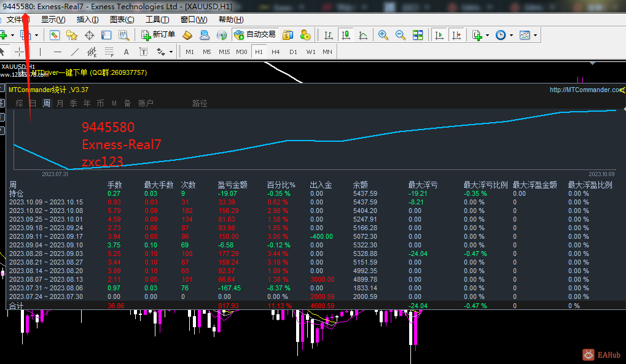The width and height of the screenshot is (626, 364).
Task: Switch chart to candlesticks
Action: point(346,35)
